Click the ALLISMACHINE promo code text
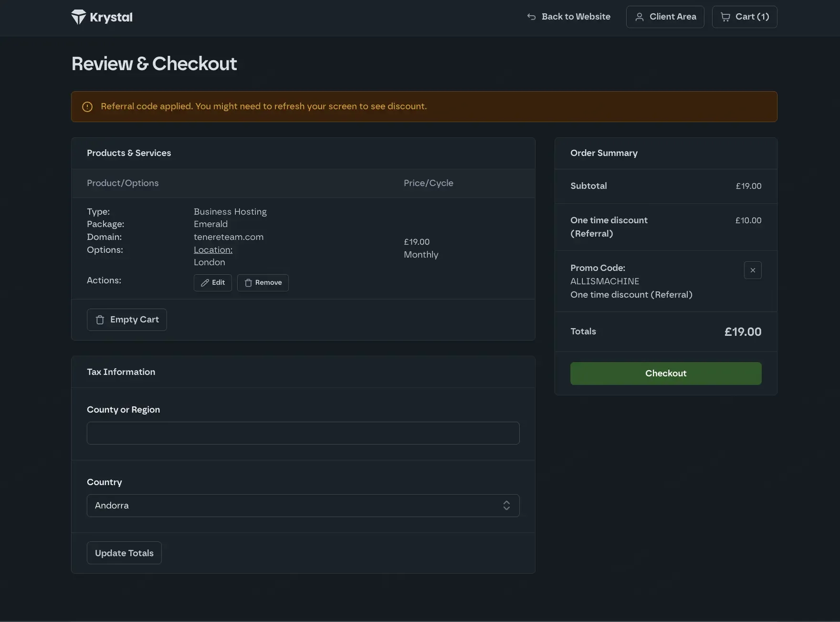The height and width of the screenshot is (622, 840). pyautogui.click(x=605, y=281)
